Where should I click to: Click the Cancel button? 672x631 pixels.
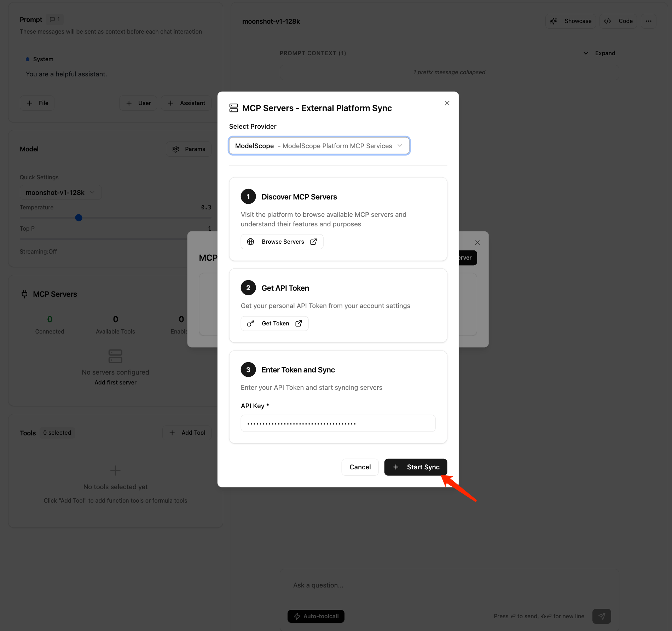(x=360, y=467)
